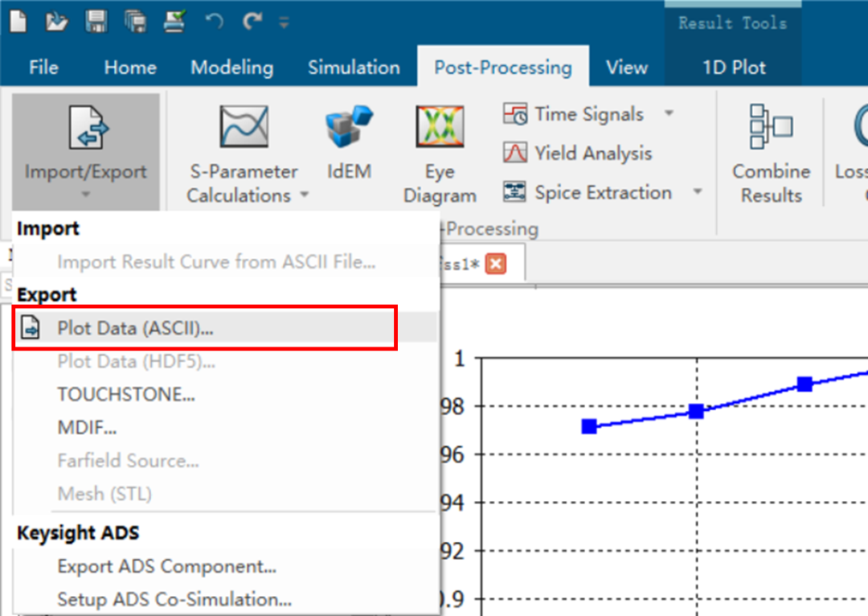Image resolution: width=868 pixels, height=616 pixels.
Task: Click the Print icon in quick access toolbar
Action: pyautogui.click(x=174, y=22)
